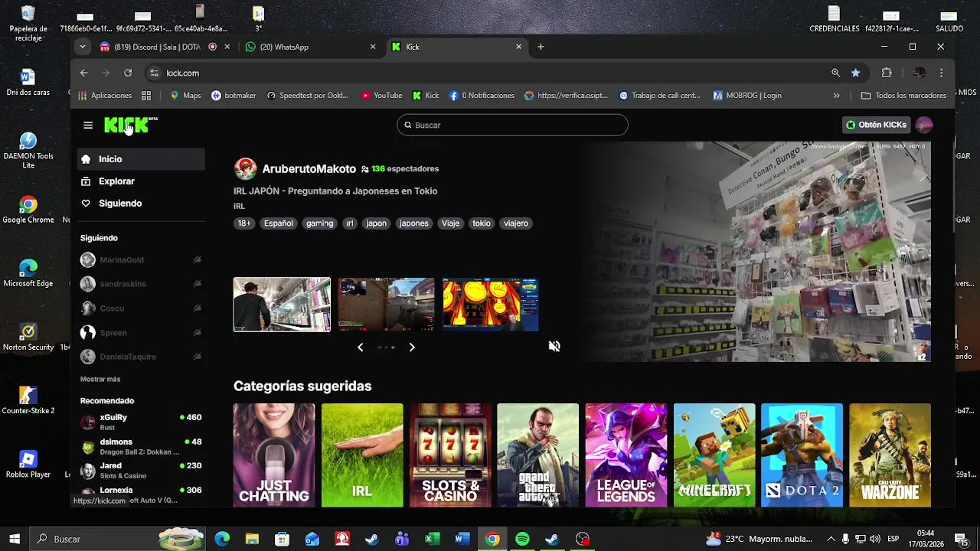The image size is (980, 551).
Task: Open a new browser tab
Action: pos(541,47)
